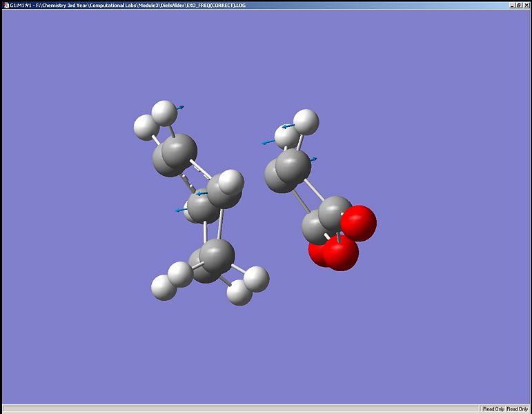This screenshot has width=532, height=414.
Task: Open the GaussView window icon menu
Action: click(6, 5)
